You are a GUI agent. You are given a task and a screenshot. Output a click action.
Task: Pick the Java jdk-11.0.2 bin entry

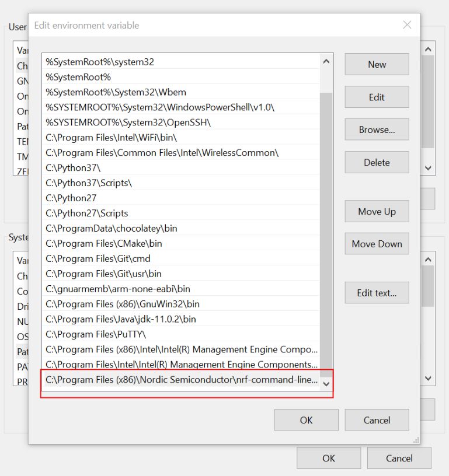(121, 320)
